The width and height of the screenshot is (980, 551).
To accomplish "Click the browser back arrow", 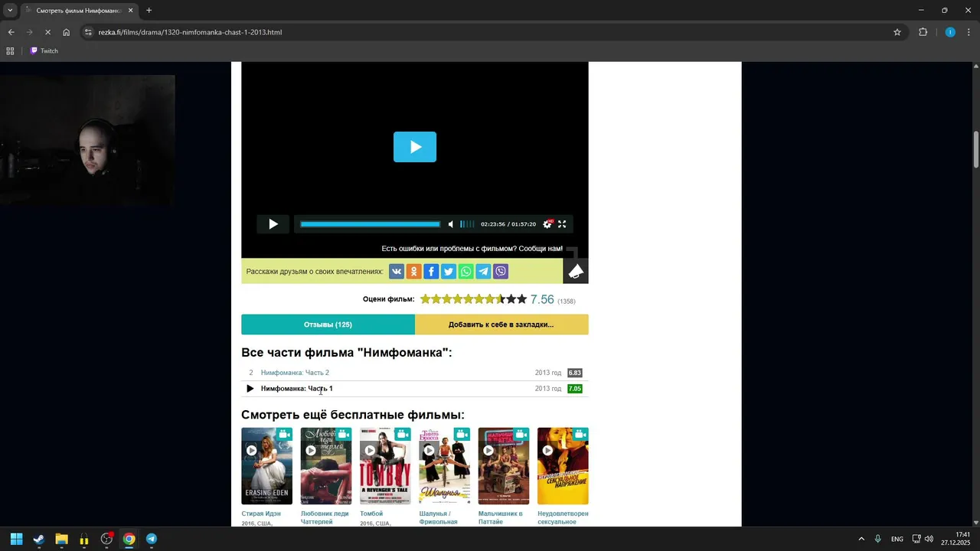I will pyautogui.click(x=11, y=32).
